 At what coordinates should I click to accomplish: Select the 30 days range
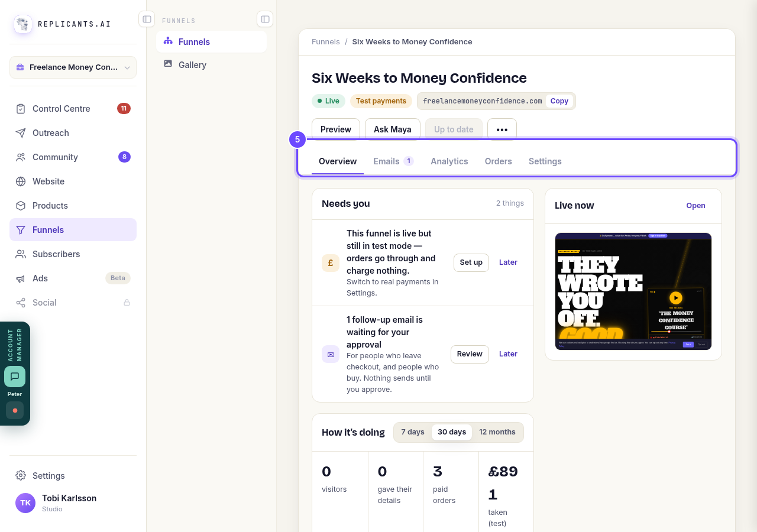click(x=452, y=432)
